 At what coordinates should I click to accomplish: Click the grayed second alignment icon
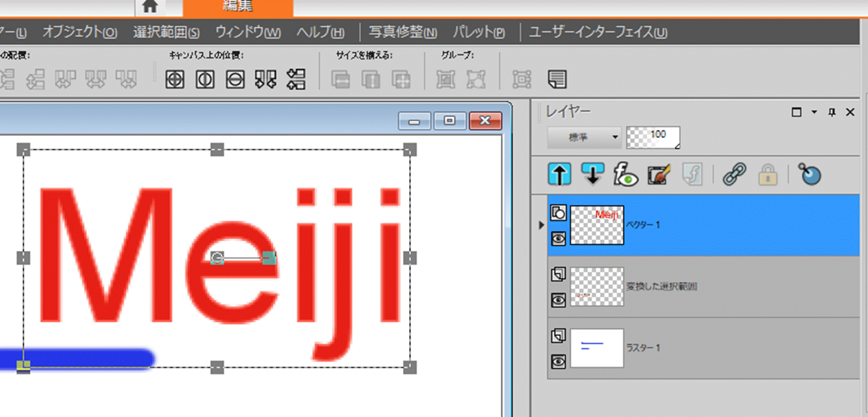(x=35, y=80)
